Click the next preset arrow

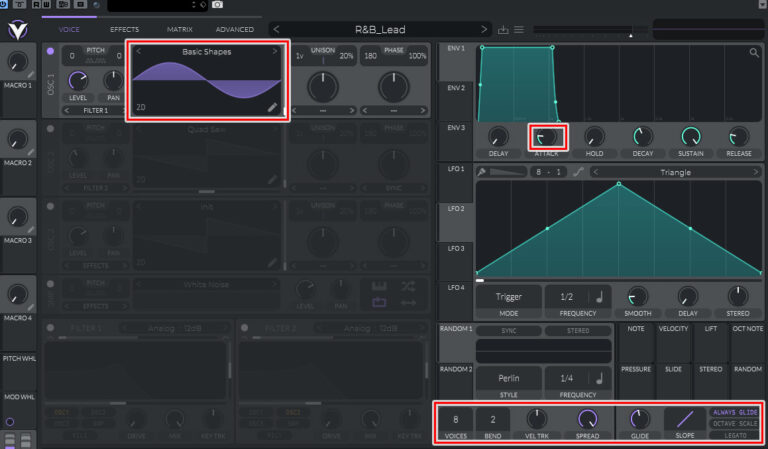[485, 30]
